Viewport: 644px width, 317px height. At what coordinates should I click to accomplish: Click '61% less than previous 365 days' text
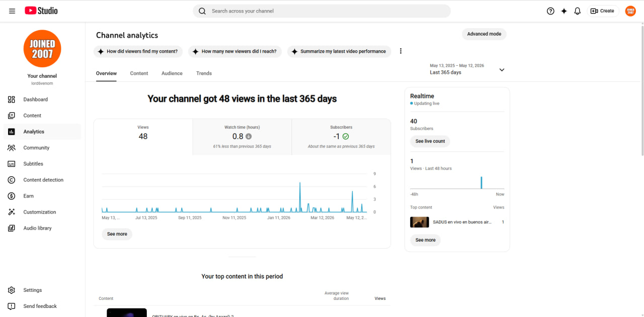(x=242, y=146)
